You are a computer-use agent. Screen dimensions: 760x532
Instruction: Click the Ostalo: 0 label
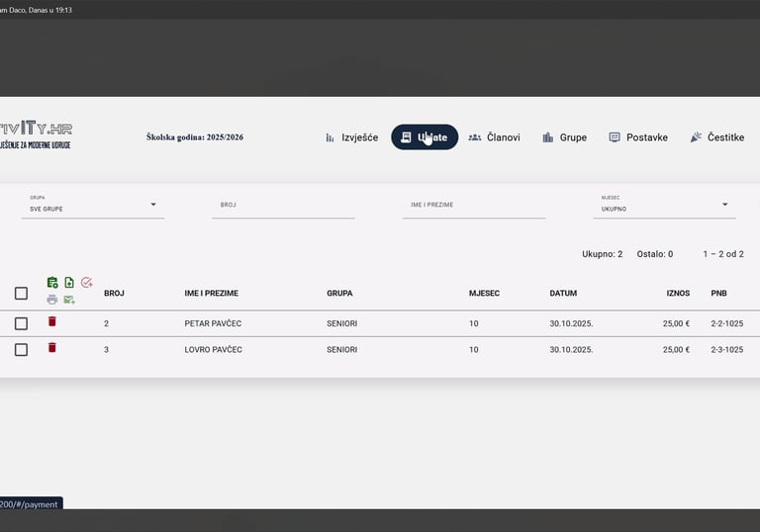[x=655, y=254]
